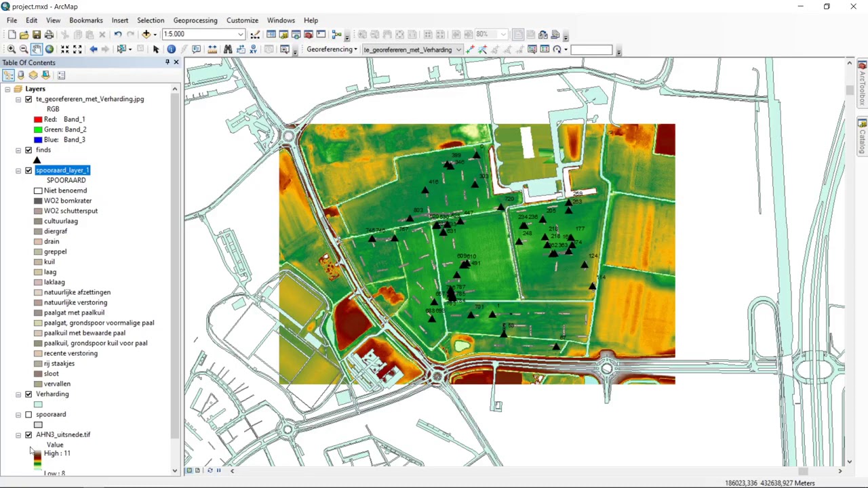Open the Bookmarks menu
This screenshot has width=868, height=488.
[86, 20]
